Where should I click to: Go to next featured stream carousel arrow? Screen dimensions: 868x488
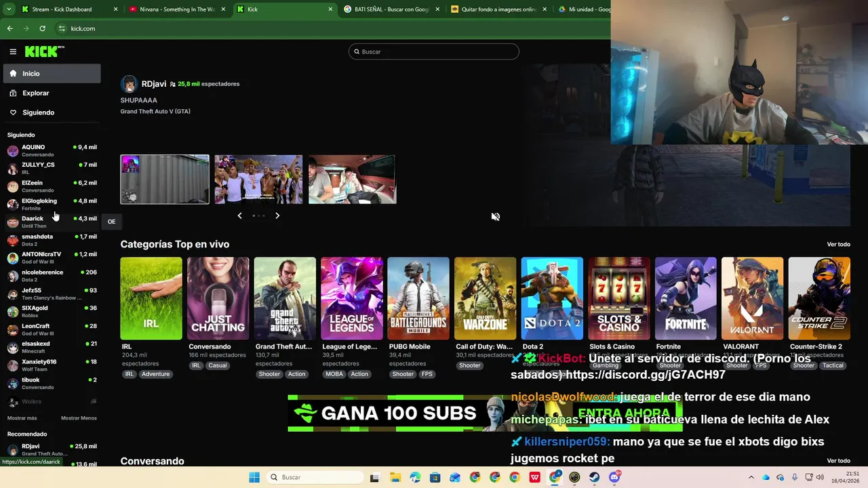[x=277, y=216]
